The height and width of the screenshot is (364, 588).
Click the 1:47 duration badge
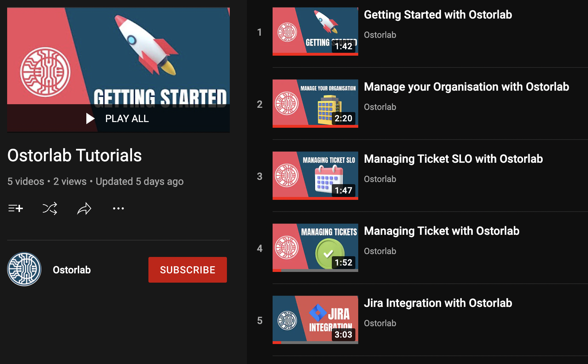coord(344,191)
